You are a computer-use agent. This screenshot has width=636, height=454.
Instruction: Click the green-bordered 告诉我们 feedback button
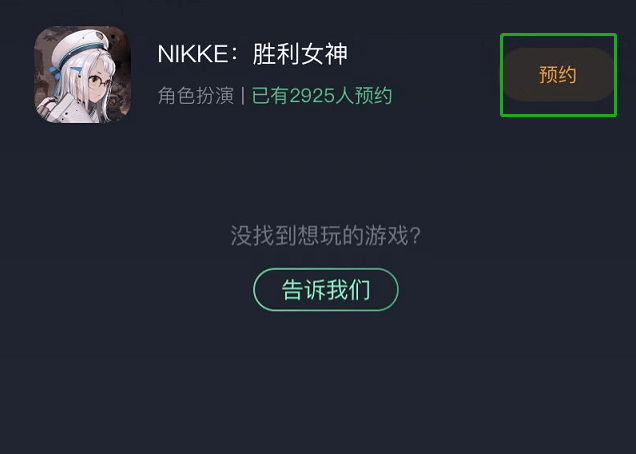coord(326,290)
